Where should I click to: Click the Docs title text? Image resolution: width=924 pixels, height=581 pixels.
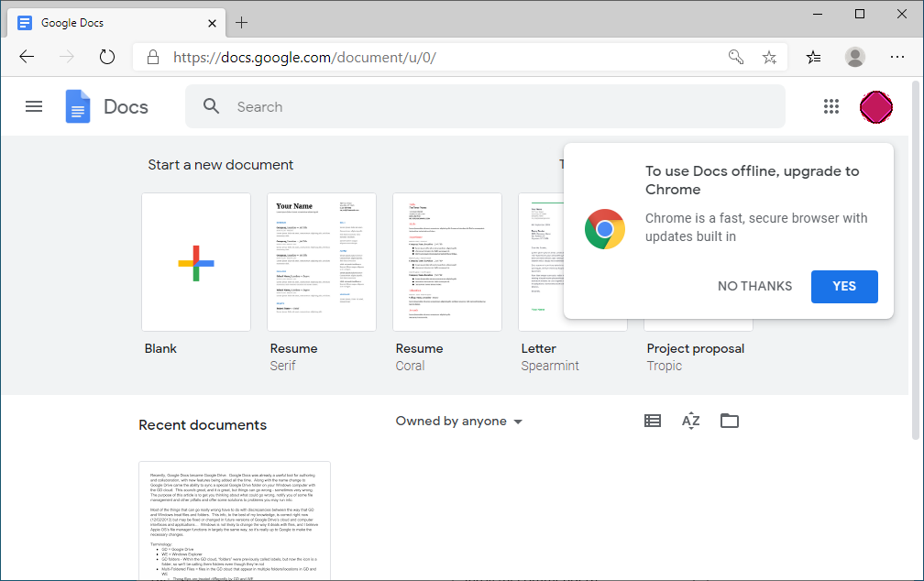126,106
